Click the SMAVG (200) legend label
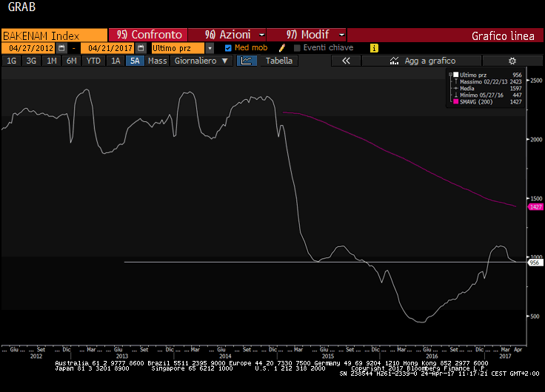The image size is (545, 392). point(476,102)
